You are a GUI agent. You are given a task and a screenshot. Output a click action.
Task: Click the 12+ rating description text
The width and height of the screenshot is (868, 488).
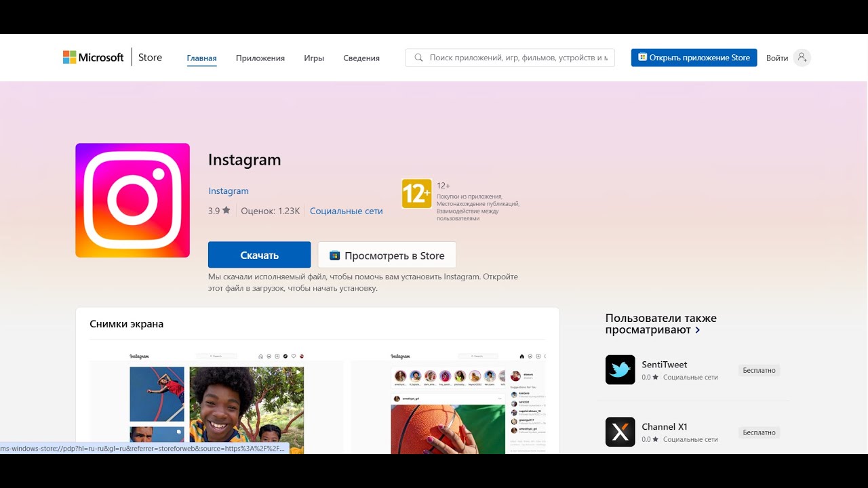pyautogui.click(x=478, y=207)
